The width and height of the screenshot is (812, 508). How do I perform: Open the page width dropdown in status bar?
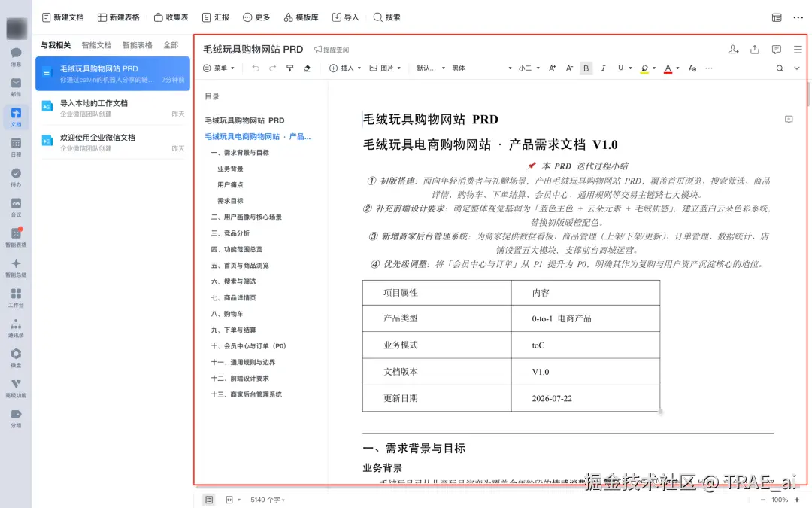coord(233,500)
